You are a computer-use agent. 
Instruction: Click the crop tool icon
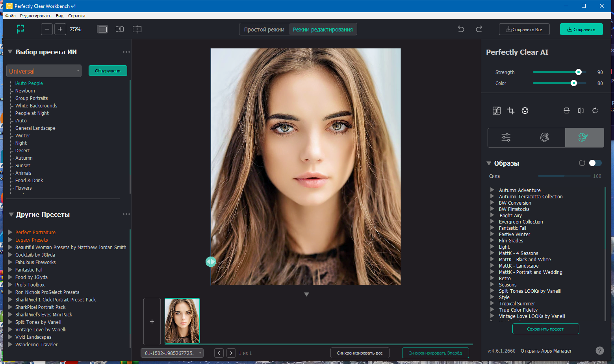coord(511,111)
